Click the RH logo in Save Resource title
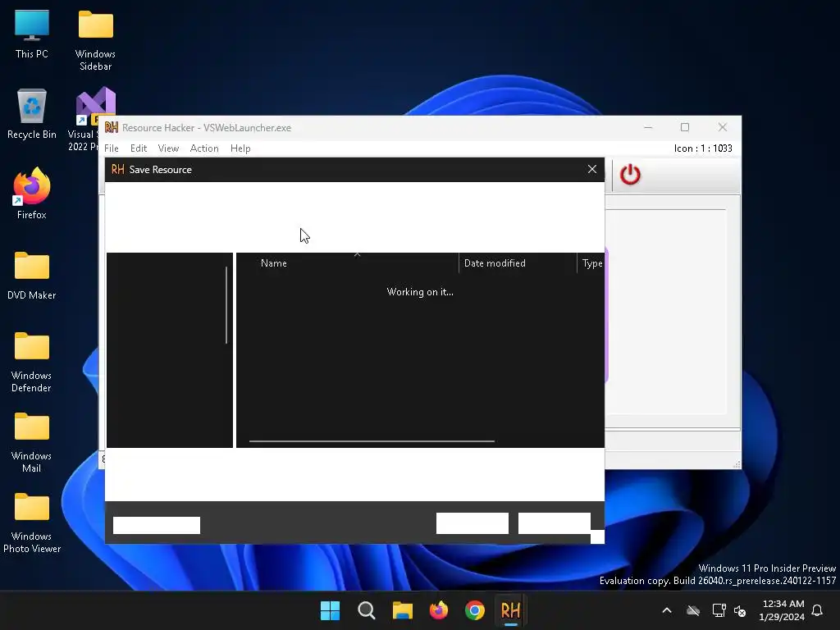Screen dimensions: 840x630 118,169
